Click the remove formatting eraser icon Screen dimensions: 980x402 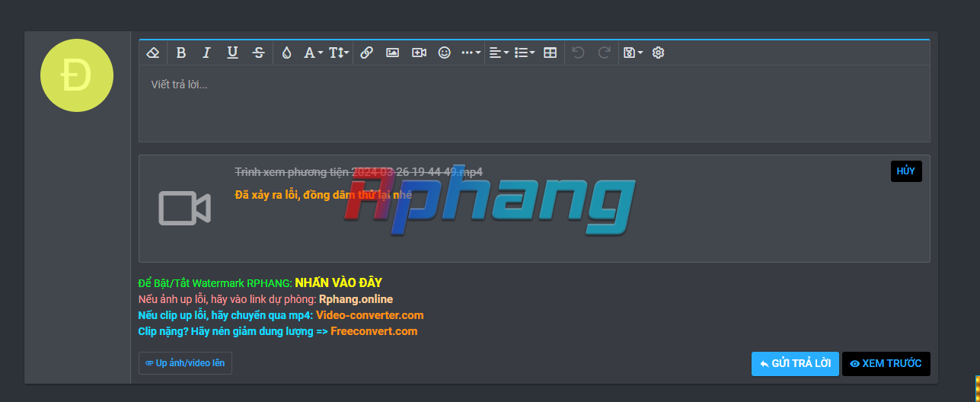click(153, 53)
